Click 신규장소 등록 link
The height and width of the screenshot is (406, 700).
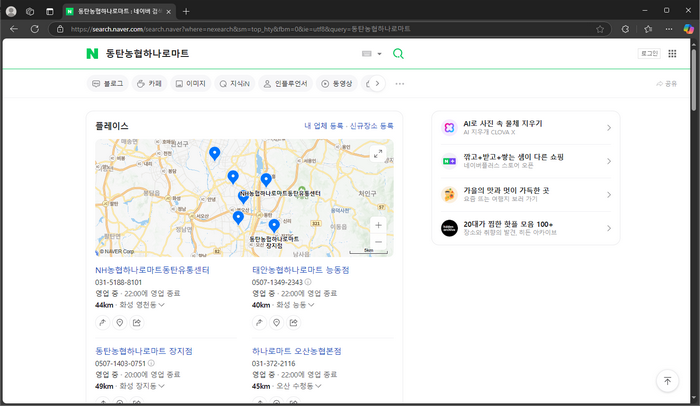click(371, 126)
